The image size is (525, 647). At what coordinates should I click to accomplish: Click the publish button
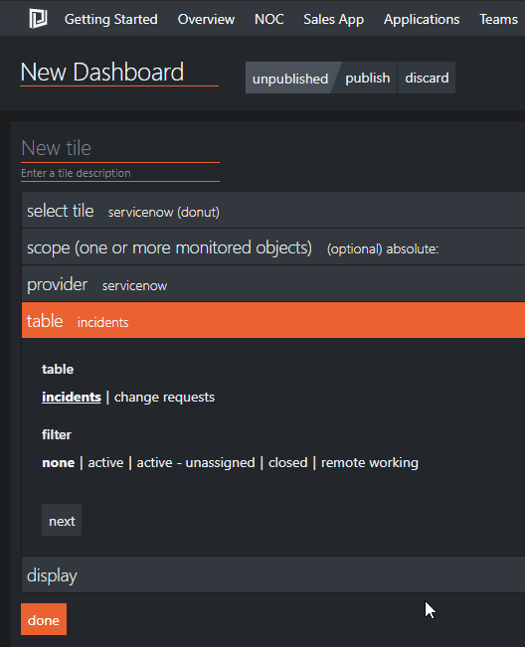[367, 78]
